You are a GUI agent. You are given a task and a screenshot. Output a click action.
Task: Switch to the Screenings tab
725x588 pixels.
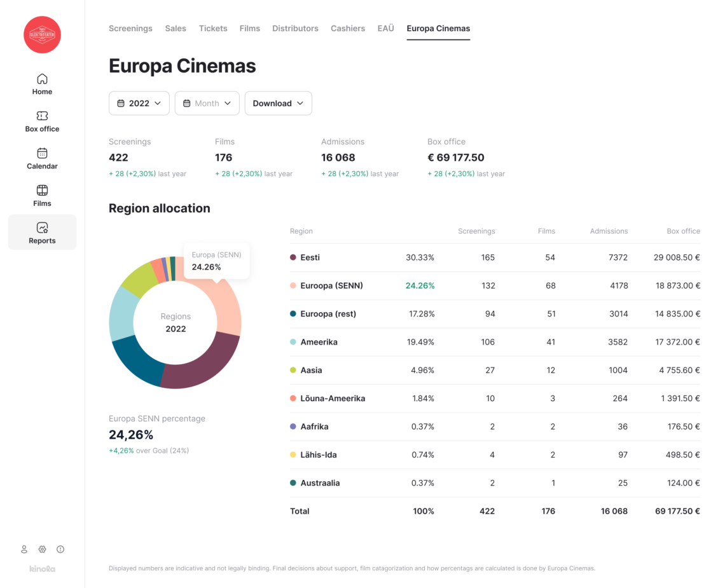pos(130,29)
